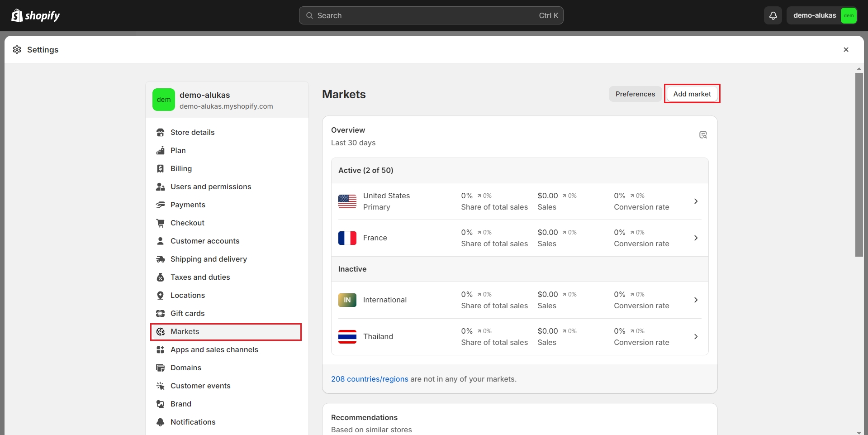Image resolution: width=868 pixels, height=435 pixels.
Task: Click the notifications bell icon
Action: coord(773,15)
